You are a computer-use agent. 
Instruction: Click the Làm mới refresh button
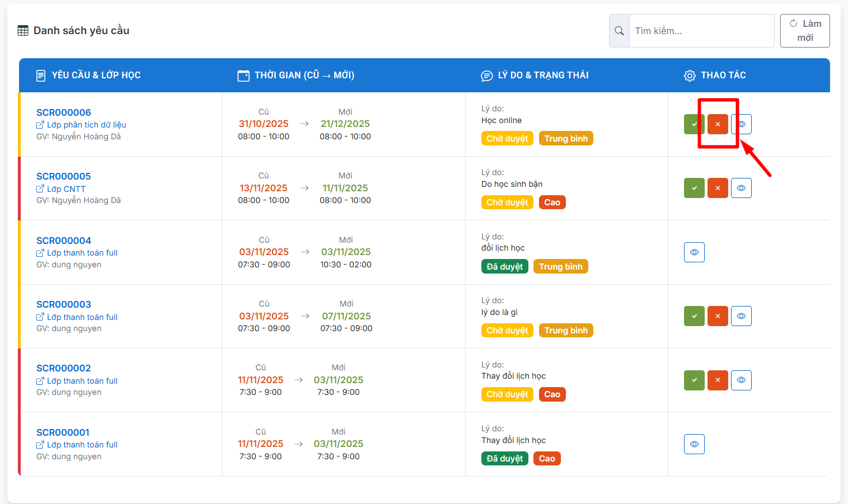[x=805, y=31]
